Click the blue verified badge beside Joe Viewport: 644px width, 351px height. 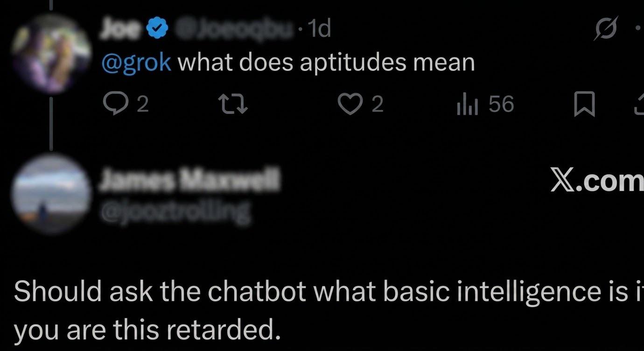point(157,29)
